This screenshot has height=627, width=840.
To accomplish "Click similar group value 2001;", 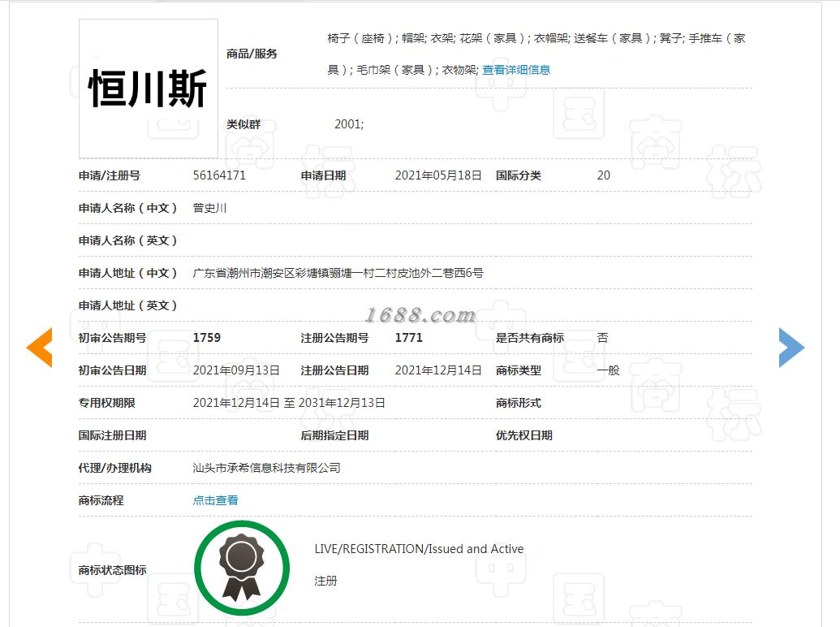I will (x=349, y=123).
